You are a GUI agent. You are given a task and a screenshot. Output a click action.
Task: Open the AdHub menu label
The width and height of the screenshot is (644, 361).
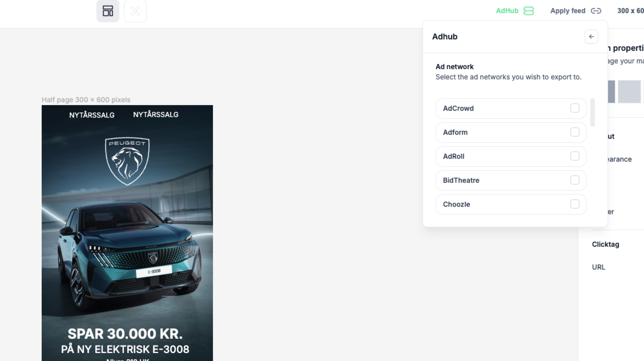coord(507,11)
